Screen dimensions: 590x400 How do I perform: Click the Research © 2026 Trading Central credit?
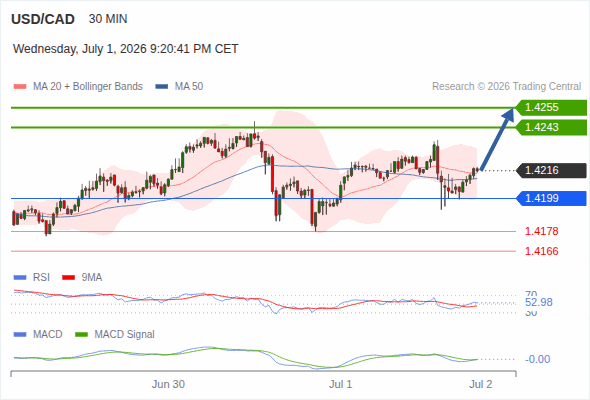tap(506, 87)
